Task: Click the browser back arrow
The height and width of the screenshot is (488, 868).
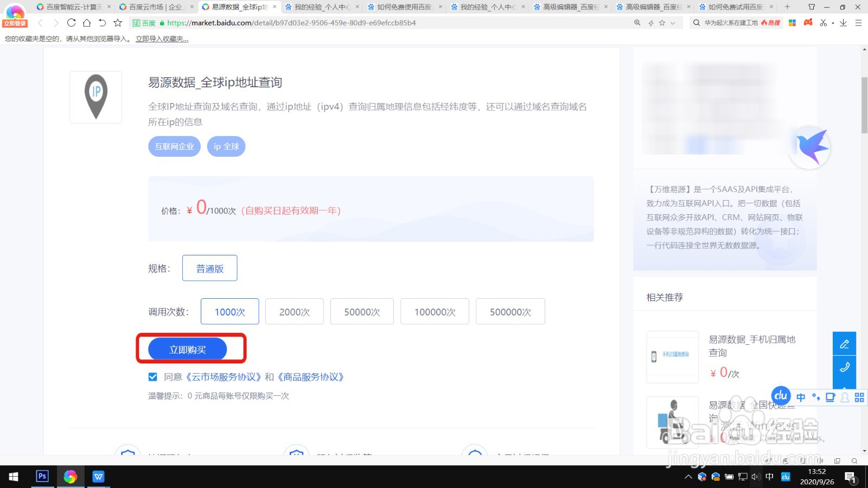Action: [40, 23]
